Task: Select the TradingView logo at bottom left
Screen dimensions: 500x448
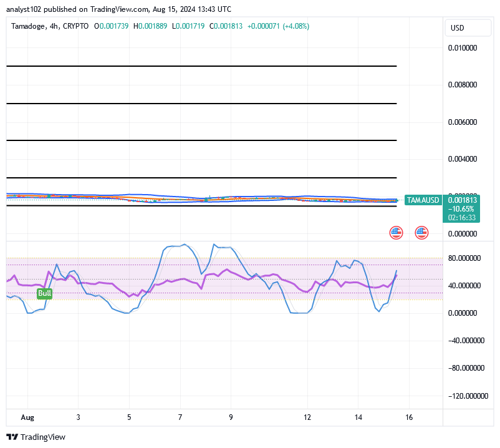Action: click(11, 437)
